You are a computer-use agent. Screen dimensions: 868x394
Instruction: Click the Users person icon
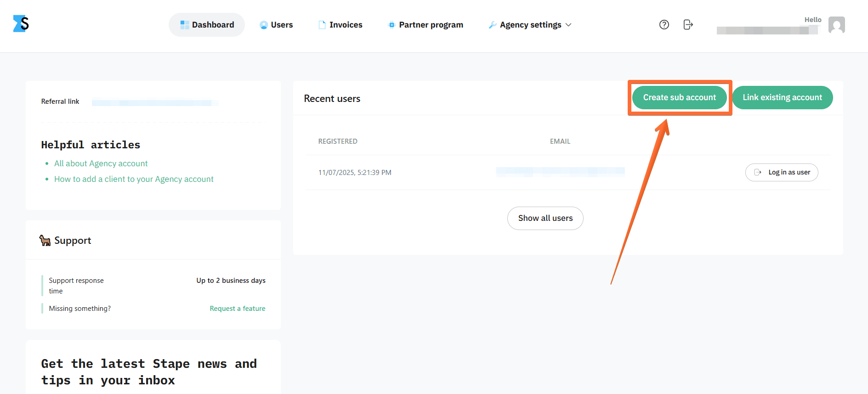pyautogui.click(x=264, y=25)
